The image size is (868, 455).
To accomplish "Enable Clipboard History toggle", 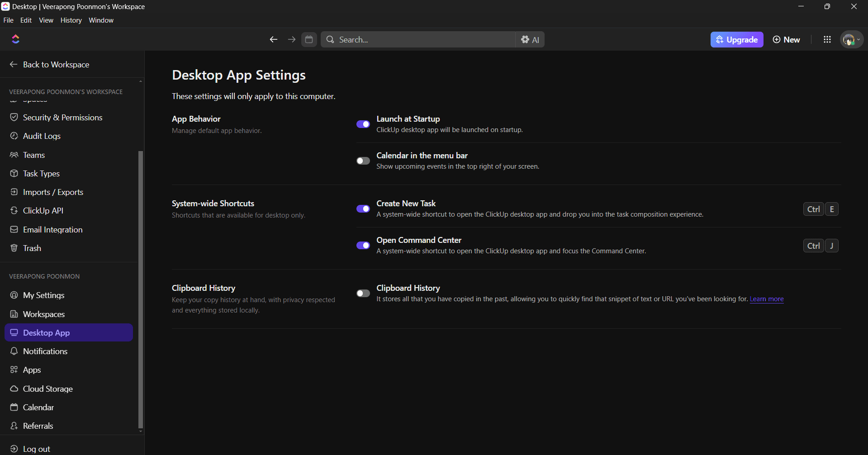I will 363,293.
